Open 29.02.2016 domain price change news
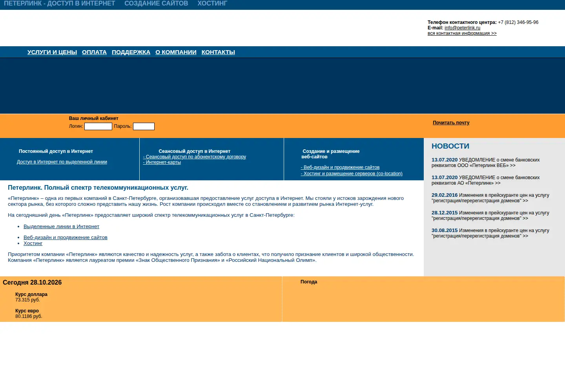The image size is (565, 392). click(x=490, y=198)
